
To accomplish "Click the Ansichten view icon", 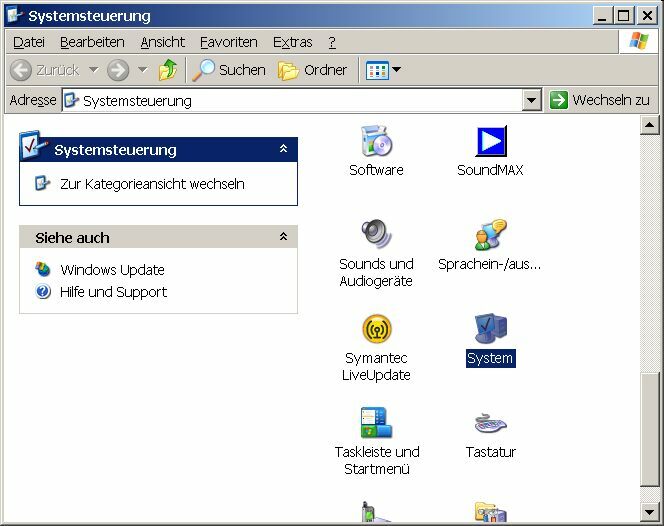I will click(x=377, y=70).
